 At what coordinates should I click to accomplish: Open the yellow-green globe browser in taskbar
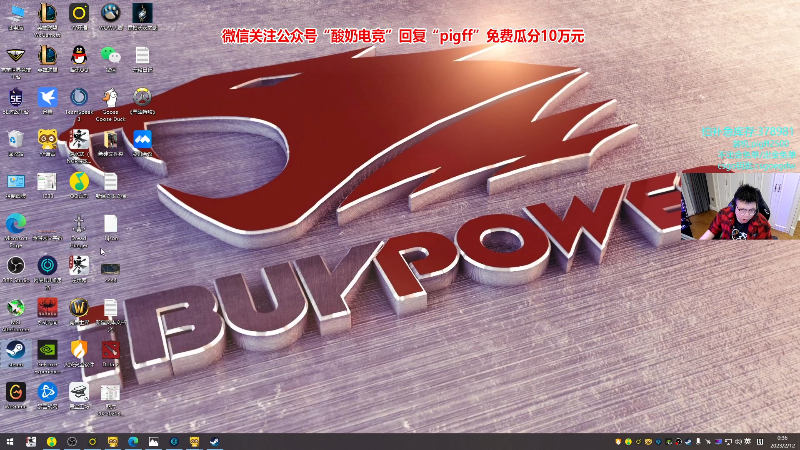(52, 442)
